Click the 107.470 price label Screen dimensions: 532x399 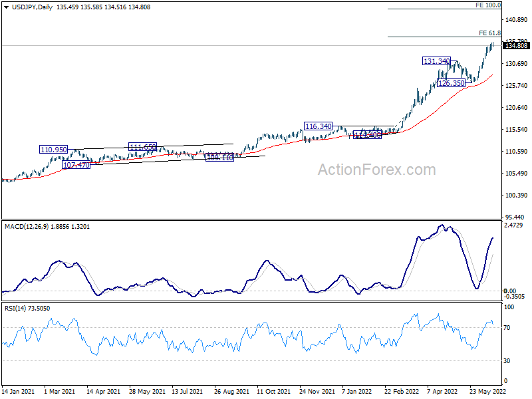76,165
